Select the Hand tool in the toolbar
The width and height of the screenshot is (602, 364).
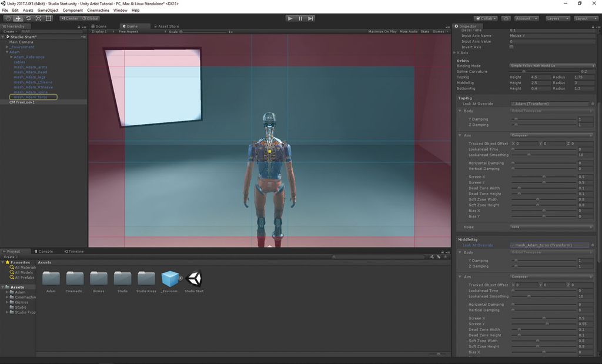[7, 18]
